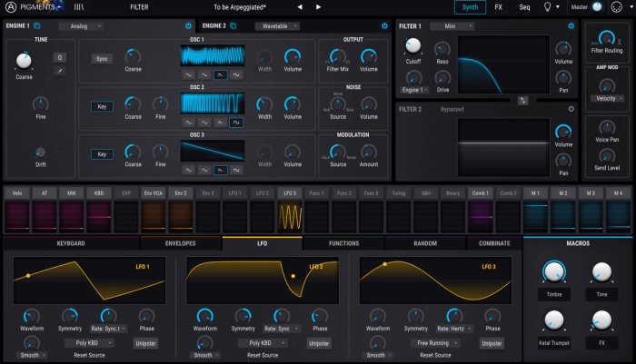Open Filter 1 Mini type dropdown
This screenshot has height=364, width=636.
pos(452,26)
